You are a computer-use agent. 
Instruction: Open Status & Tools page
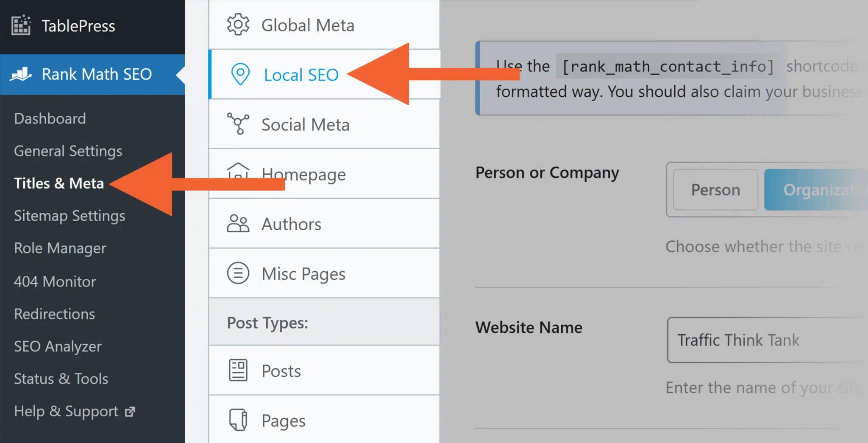pyautogui.click(x=61, y=379)
